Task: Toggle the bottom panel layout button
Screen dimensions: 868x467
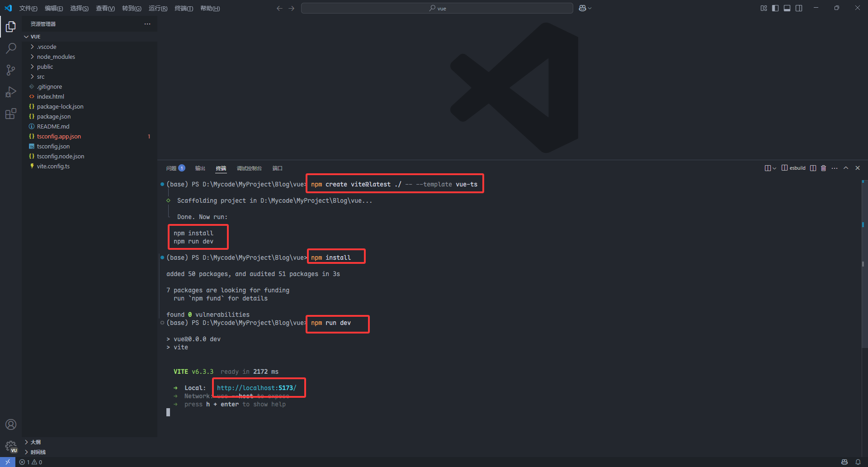Action: 787,8
